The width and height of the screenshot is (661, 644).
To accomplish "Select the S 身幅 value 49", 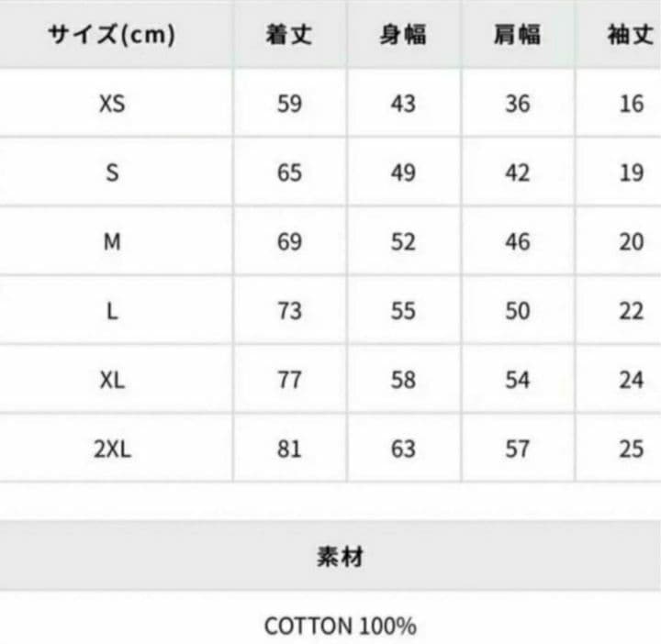I will click(403, 172).
